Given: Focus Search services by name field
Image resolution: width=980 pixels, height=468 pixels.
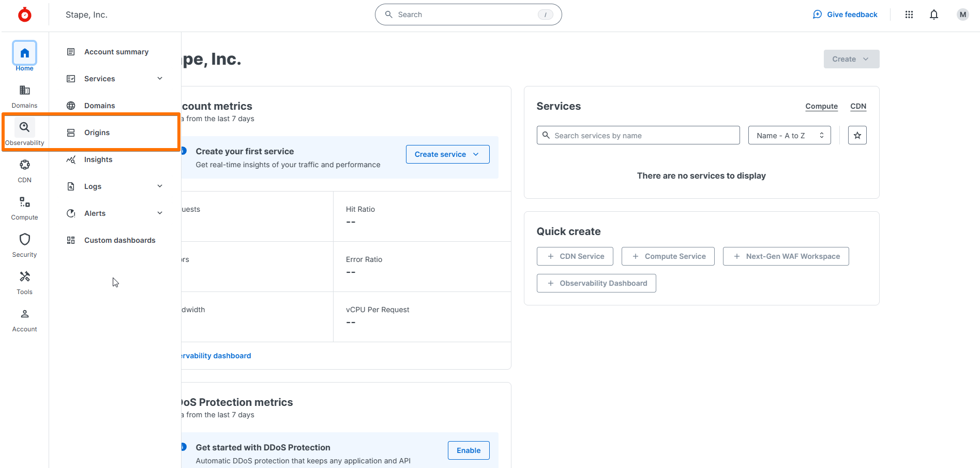Looking at the screenshot, I should click(x=638, y=135).
